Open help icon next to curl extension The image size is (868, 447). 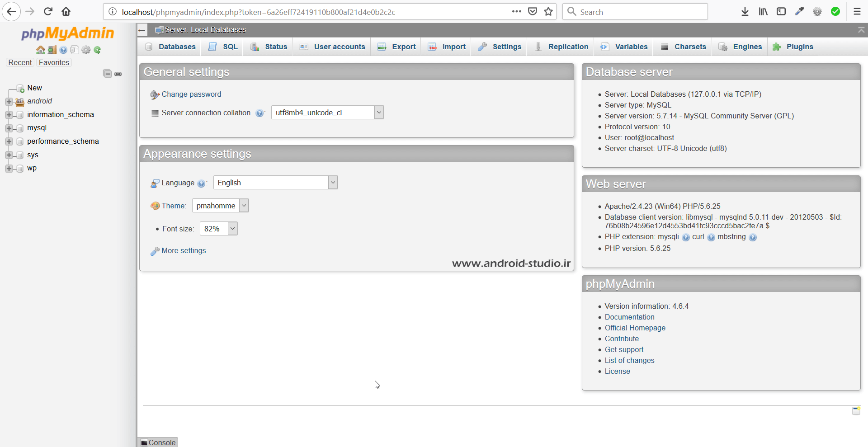[x=711, y=237]
